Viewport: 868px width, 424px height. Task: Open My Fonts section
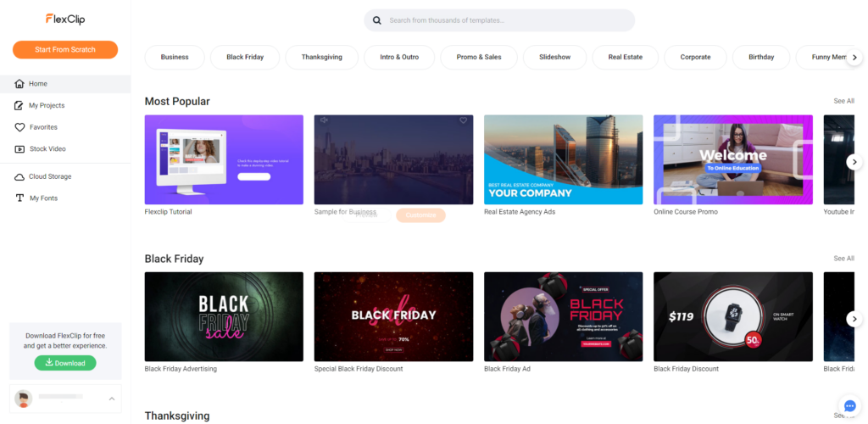(x=65, y=198)
